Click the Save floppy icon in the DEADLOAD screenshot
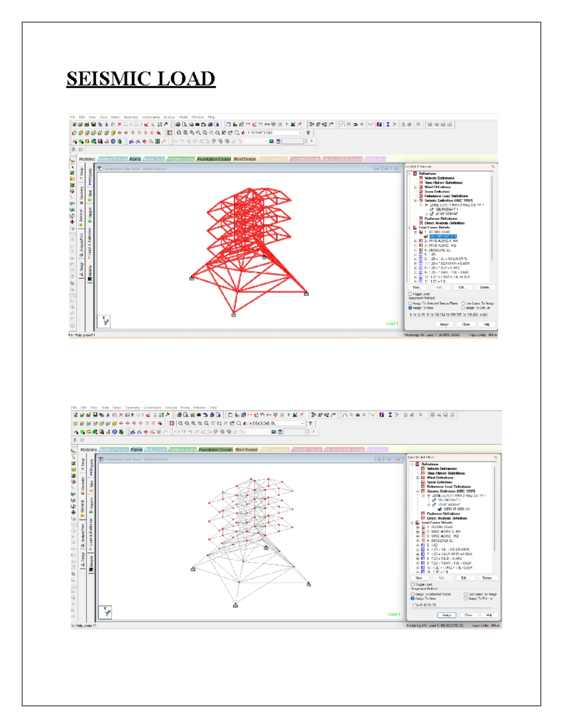 [x=95, y=415]
